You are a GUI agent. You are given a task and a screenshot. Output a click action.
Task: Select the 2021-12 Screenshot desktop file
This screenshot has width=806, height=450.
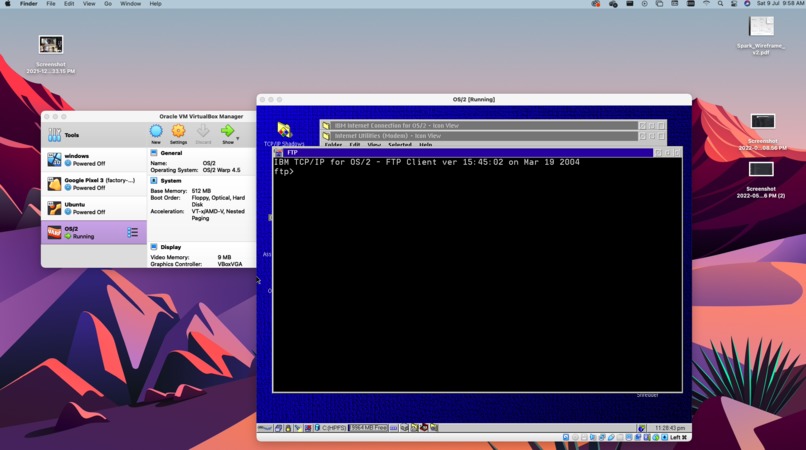51,53
